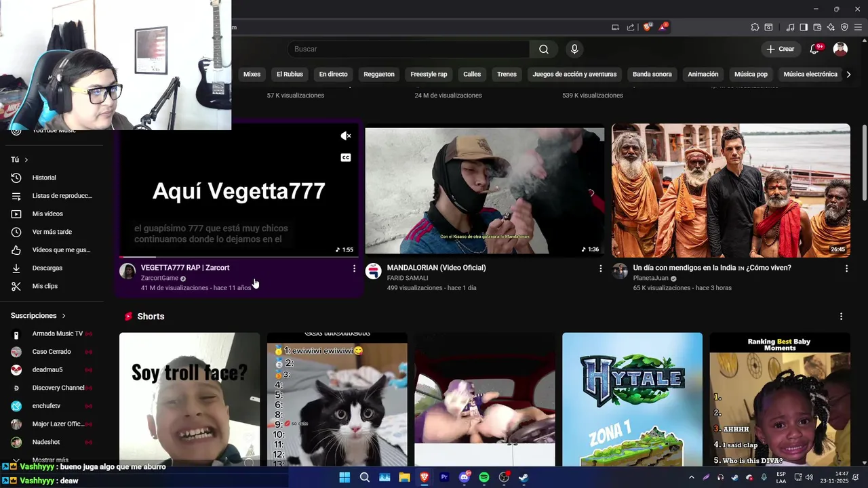Show more category chips with right arrow
Image resolution: width=868 pixels, height=488 pixels.
tap(848, 75)
